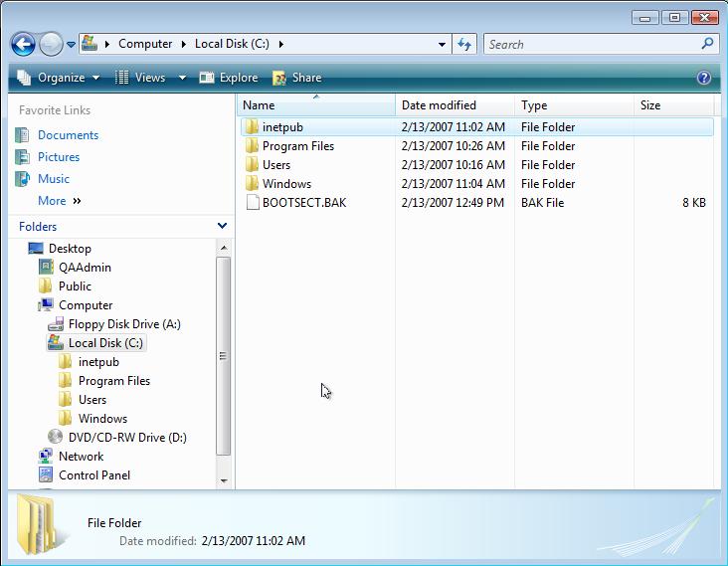The image size is (728, 566).
Task: Click the BOOTSECT.BAK file icon
Action: tap(252, 203)
